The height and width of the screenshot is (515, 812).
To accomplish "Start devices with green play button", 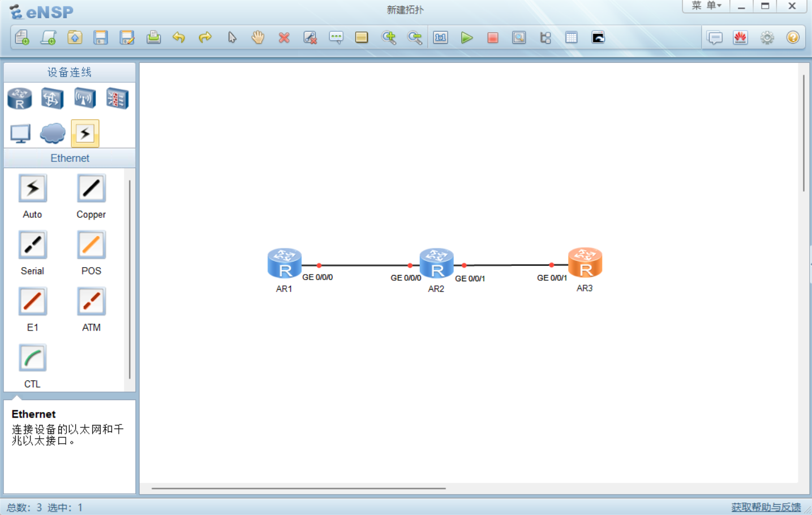I will [x=467, y=38].
